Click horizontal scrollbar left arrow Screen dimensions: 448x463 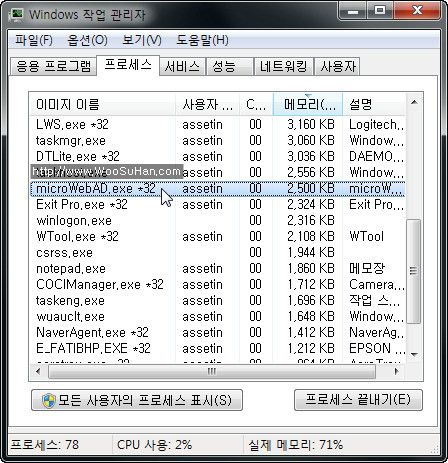tap(38, 371)
